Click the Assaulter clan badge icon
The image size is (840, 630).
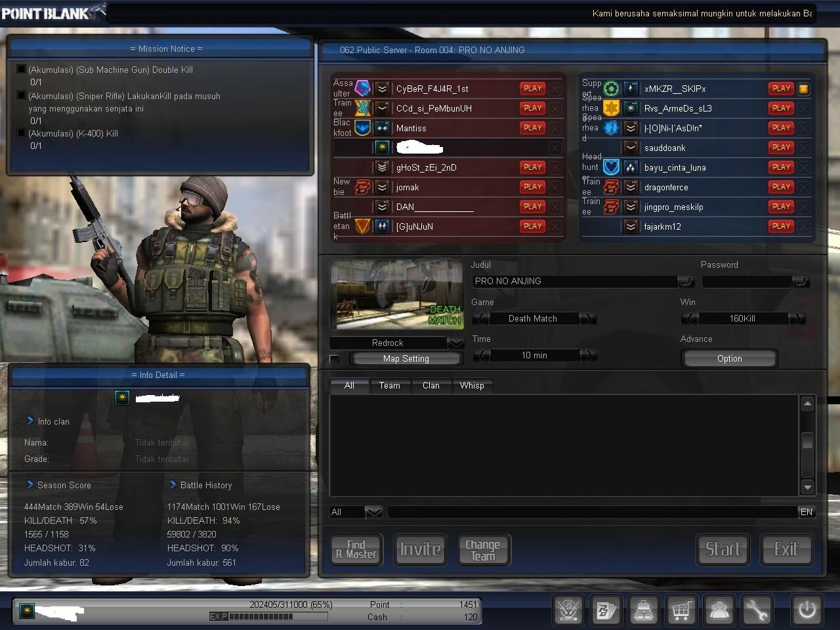coord(362,88)
